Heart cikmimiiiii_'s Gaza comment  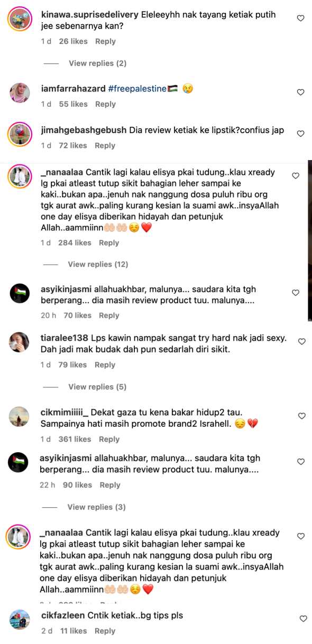point(301,416)
